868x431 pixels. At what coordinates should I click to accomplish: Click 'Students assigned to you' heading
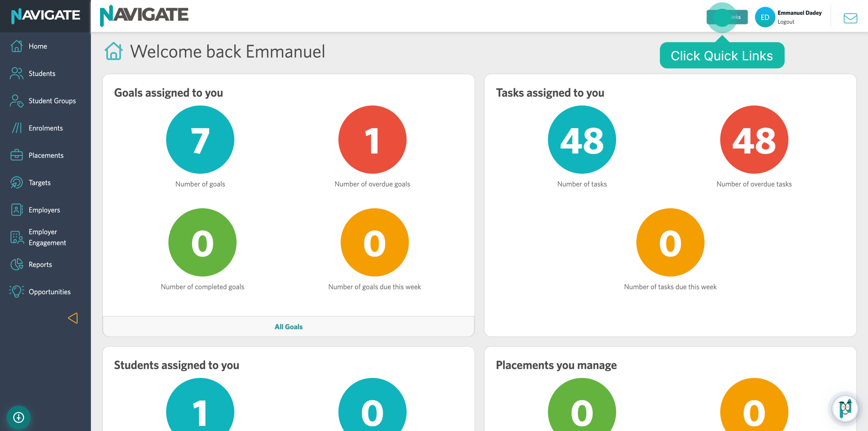pos(177,365)
